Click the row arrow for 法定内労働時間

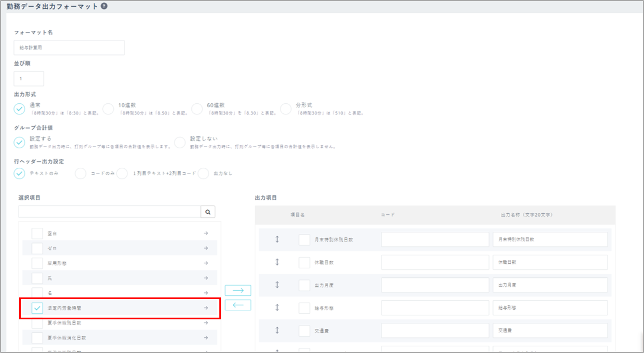click(x=206, y=308)
